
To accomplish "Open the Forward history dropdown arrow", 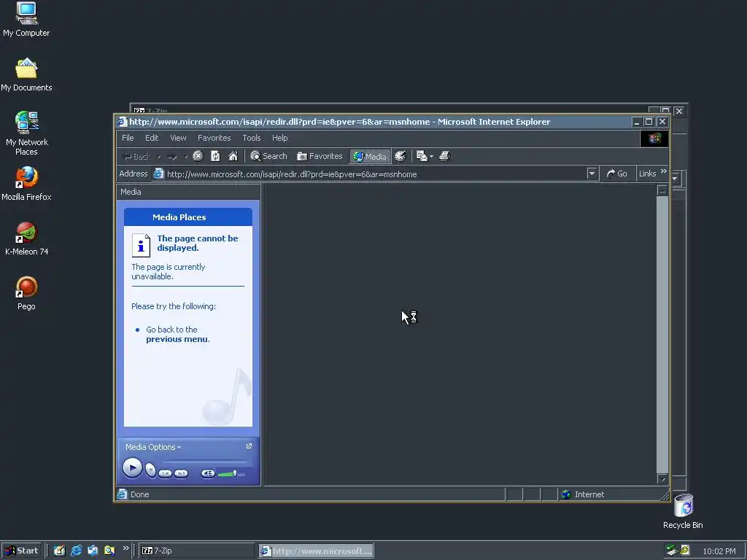I will (x=186, y=156).
